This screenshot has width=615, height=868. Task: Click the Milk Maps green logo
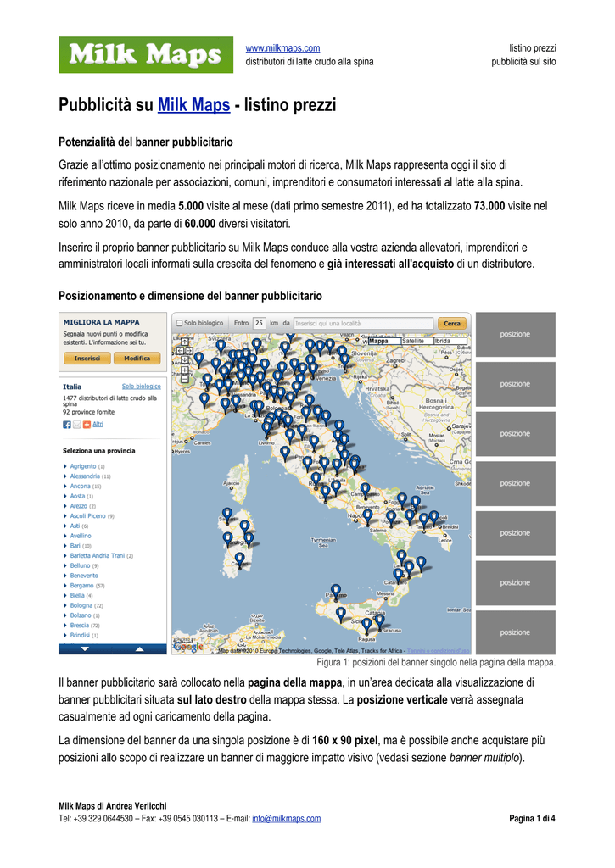tap(146, 55)
